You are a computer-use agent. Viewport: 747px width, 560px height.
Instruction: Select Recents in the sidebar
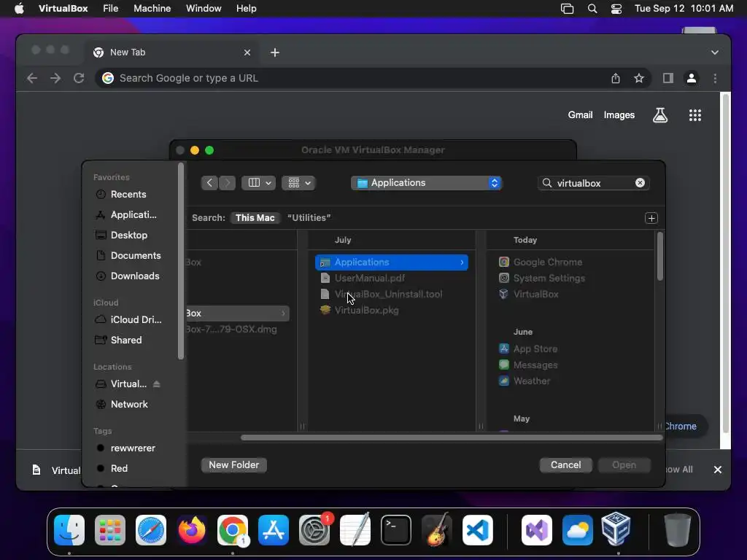click(x=128, y=194)
